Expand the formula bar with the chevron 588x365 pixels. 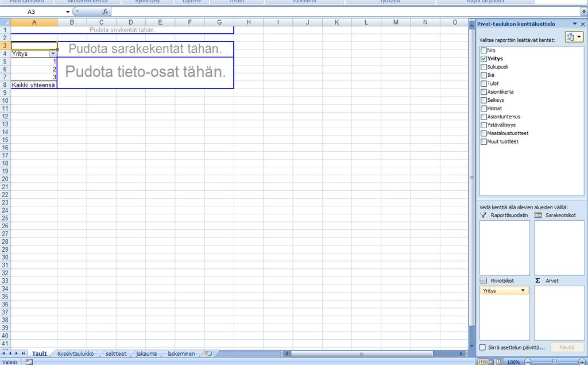click(x=584, y=12)
